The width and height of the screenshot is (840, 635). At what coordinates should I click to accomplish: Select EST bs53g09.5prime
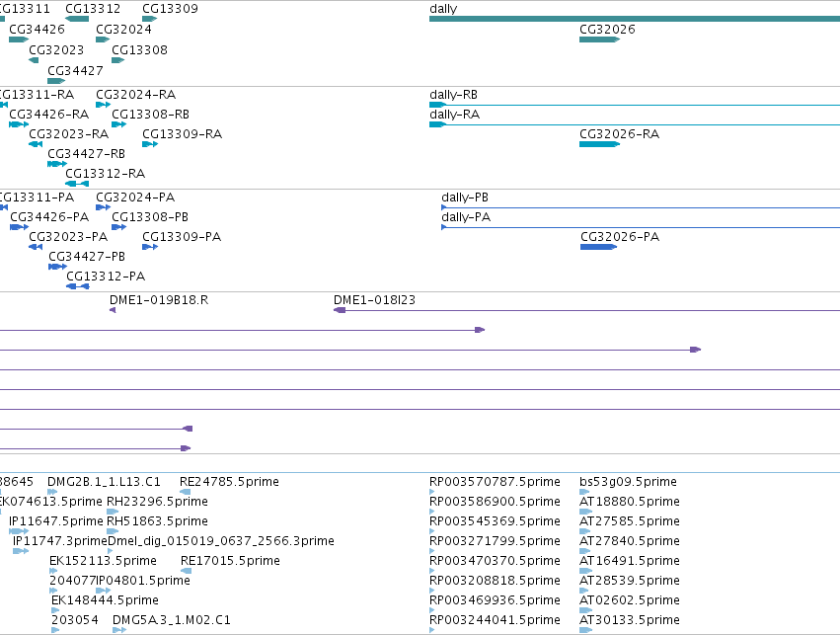584,492
